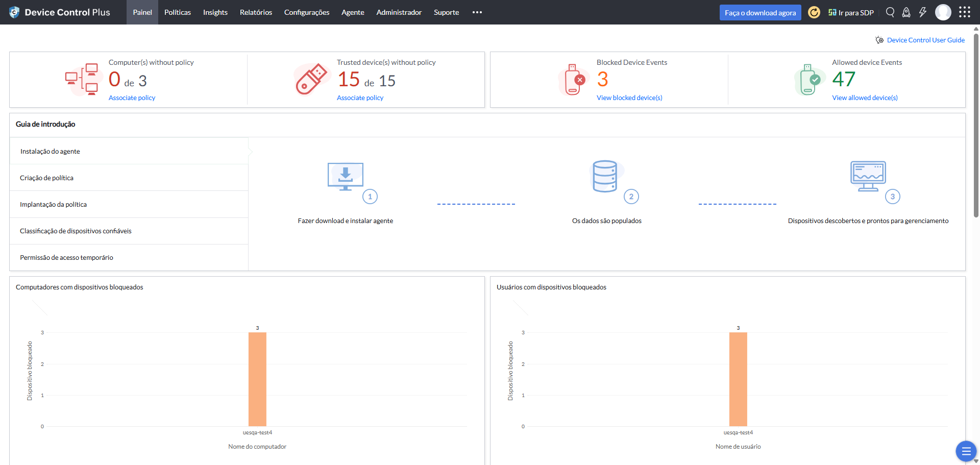The height and width of the screenshot is (465, 980).
Task: Click the page vertical scrollbar
Action: (x=976, y=123)
